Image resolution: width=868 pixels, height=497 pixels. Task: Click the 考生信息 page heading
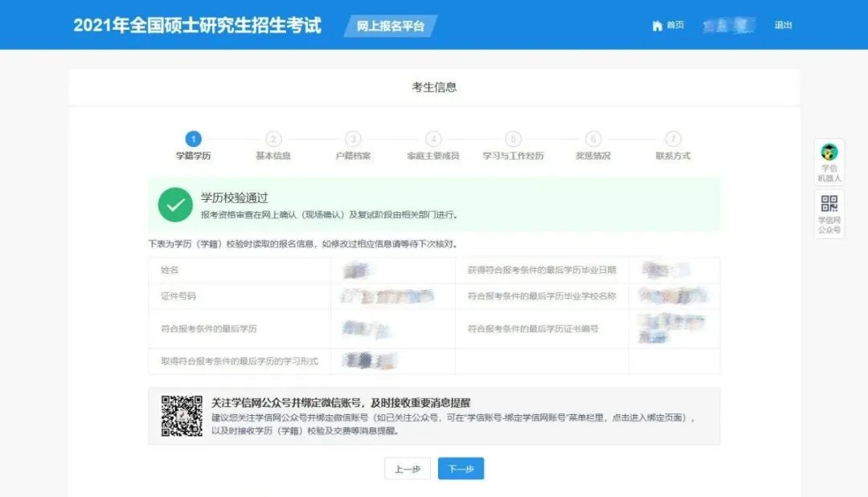434,88
